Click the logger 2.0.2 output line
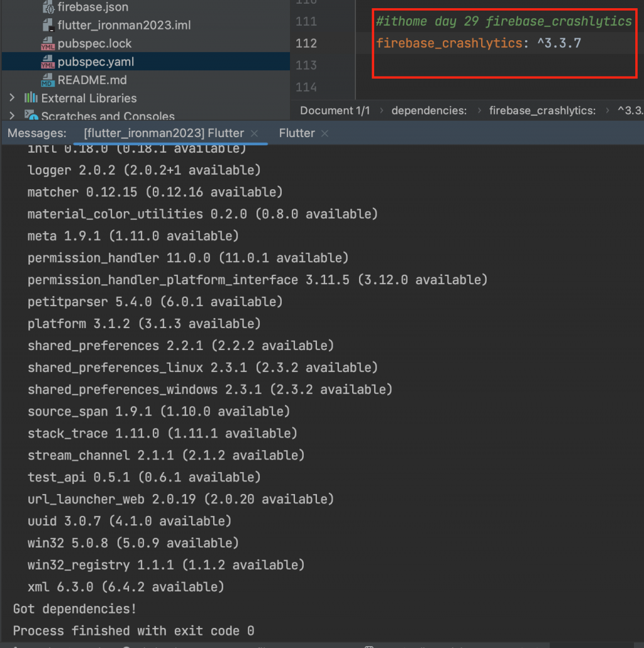This screenshot has height=648, width=644. click(x=144, y=170)
